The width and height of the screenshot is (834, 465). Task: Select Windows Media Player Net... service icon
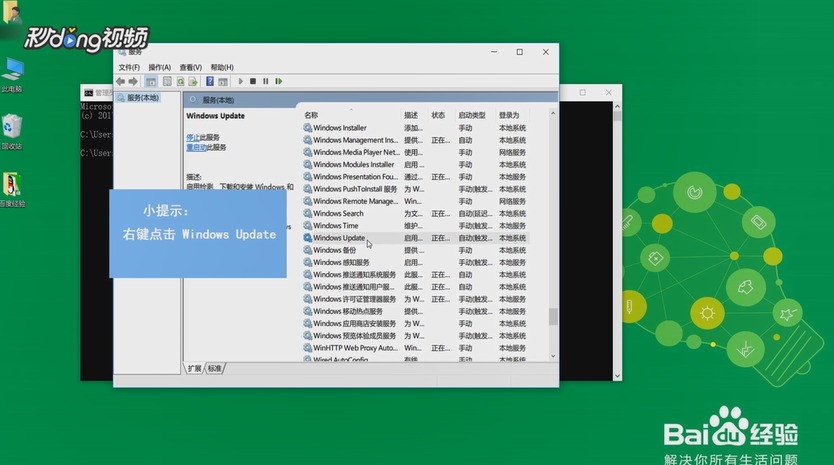pos(307,152)
